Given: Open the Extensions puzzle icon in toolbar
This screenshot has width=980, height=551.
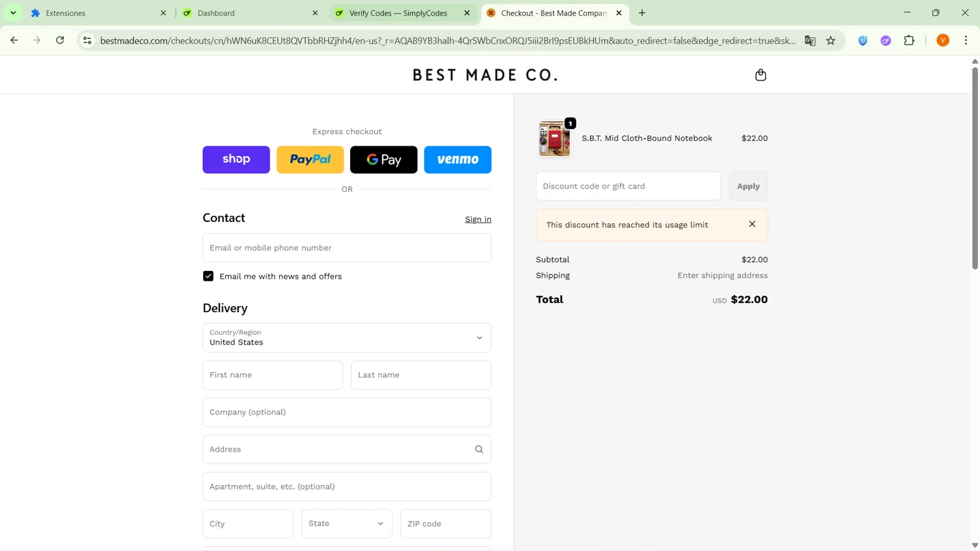Looking at the screenshot, I should pyautogui.click(x=909, y=40).
